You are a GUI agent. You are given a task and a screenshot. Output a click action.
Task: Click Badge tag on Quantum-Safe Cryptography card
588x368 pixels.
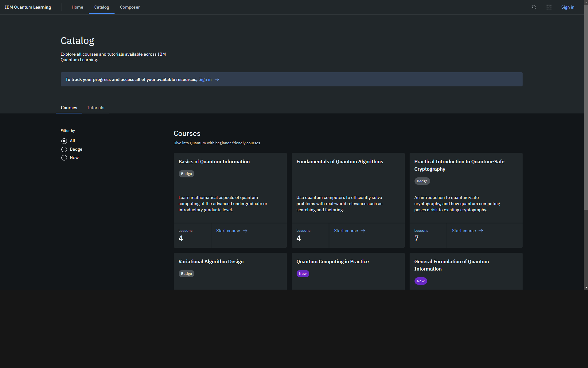click(x=422, y=181)
